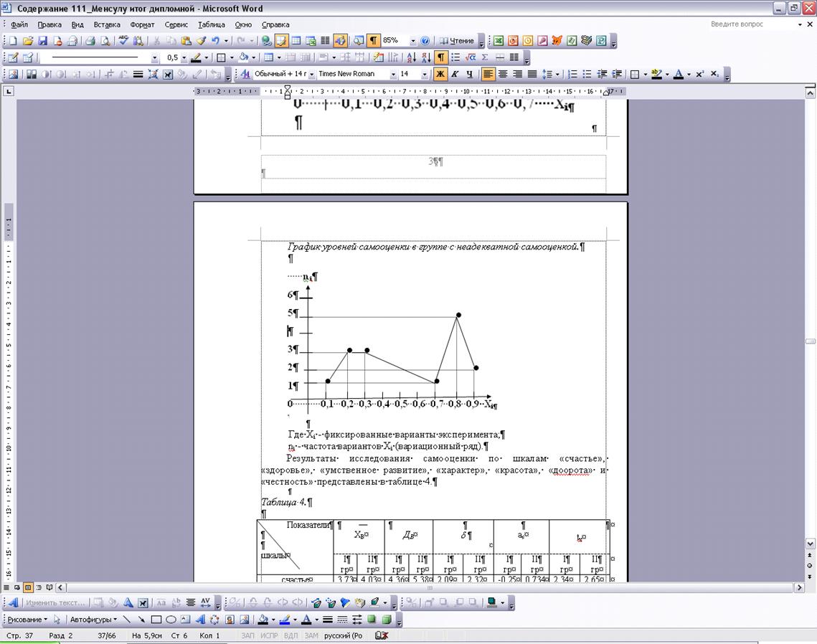Expand the 85% zoom dropdown
Screen dimensions: 817x644
pos(413,41)
